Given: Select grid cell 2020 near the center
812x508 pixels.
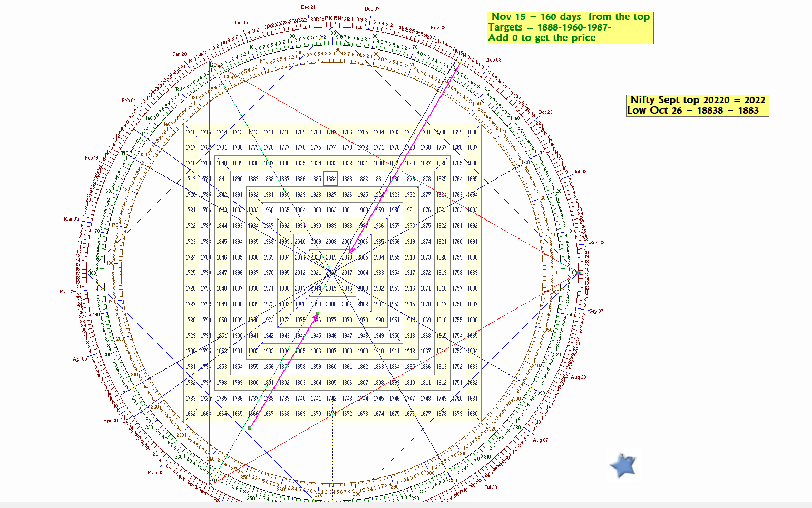Looking at the screenshot, I should [x=316, y=257].
